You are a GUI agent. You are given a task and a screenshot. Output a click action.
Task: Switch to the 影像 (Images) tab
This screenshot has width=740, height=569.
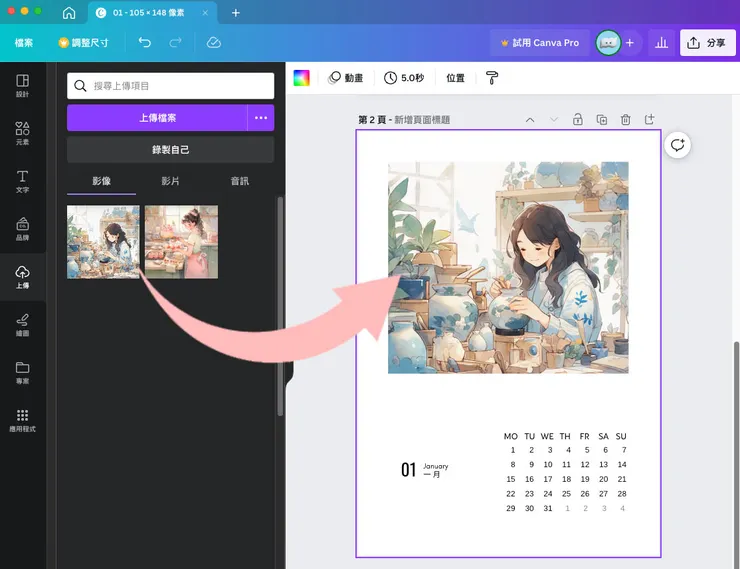pyautogui.click(x=101, y=181)
